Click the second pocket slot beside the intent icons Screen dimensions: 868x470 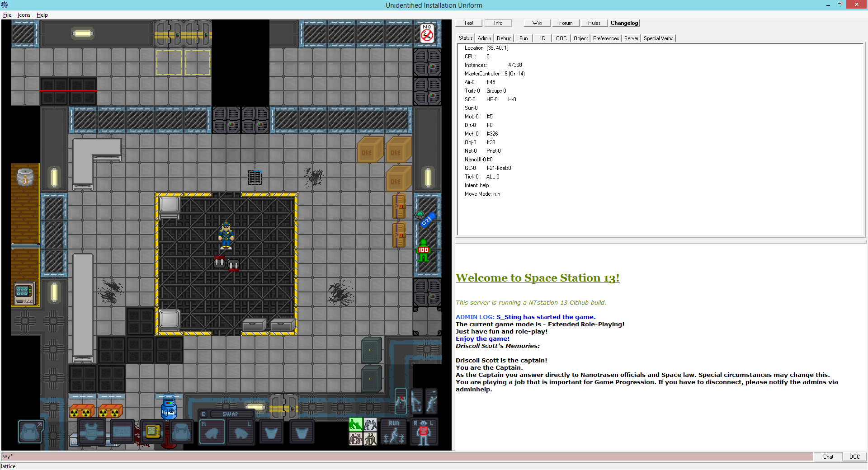(x=301, y=432)
